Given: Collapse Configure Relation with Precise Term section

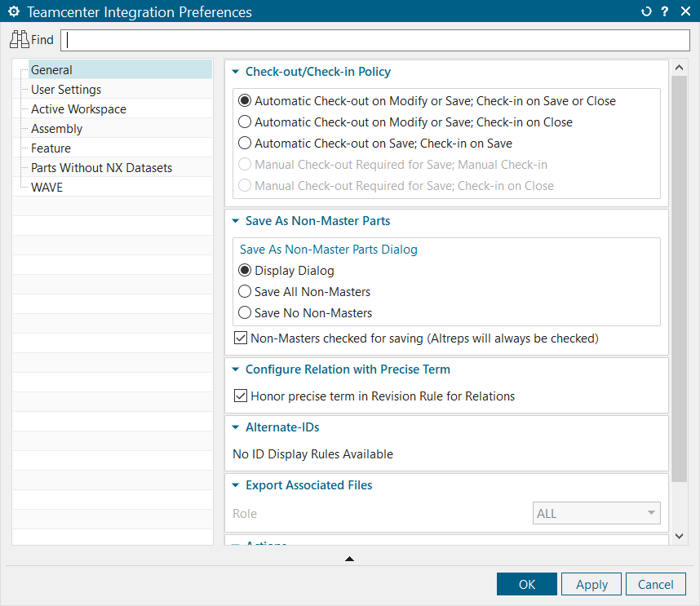Looking at the screenshot, I should (236, 369).
